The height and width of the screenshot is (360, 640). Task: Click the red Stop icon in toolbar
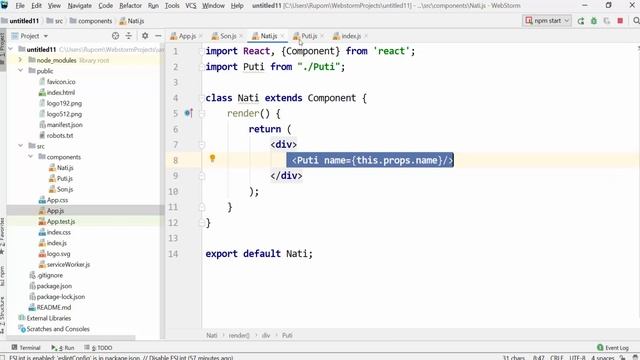620,21
